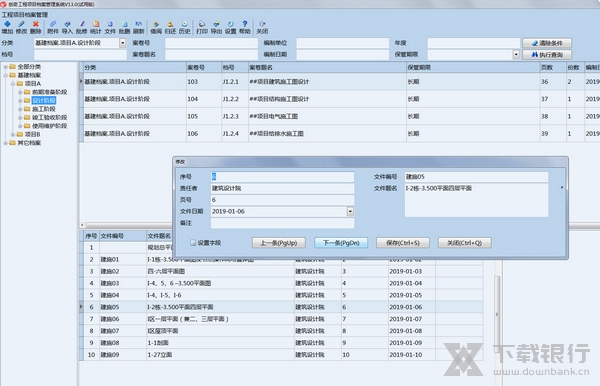Click the 序号 input field in dialog
Image resolution: width=600 pixels, height=386 pixels.
[282, 177]
